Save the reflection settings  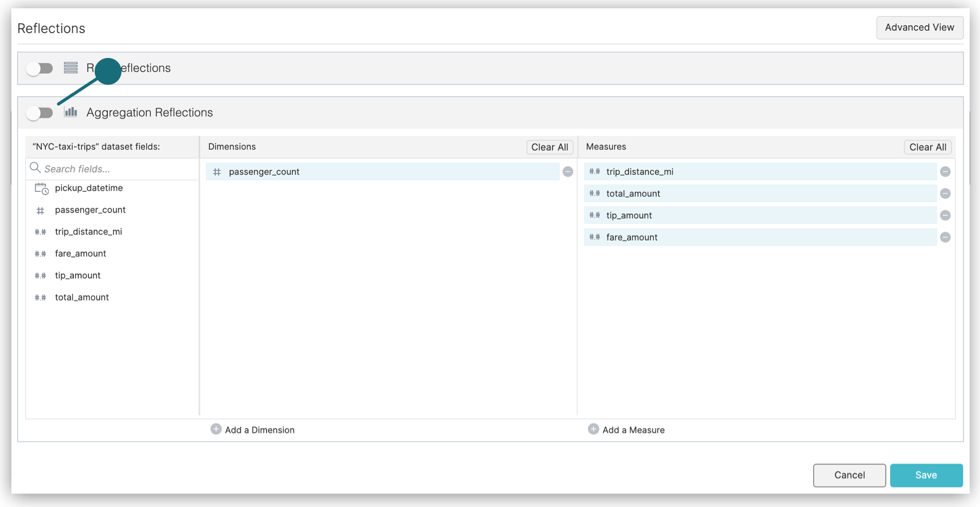click(x=926, y=475)
